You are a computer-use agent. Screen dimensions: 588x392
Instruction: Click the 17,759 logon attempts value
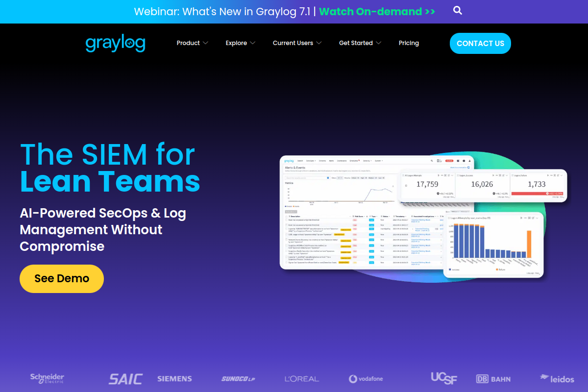coord(427,184)
